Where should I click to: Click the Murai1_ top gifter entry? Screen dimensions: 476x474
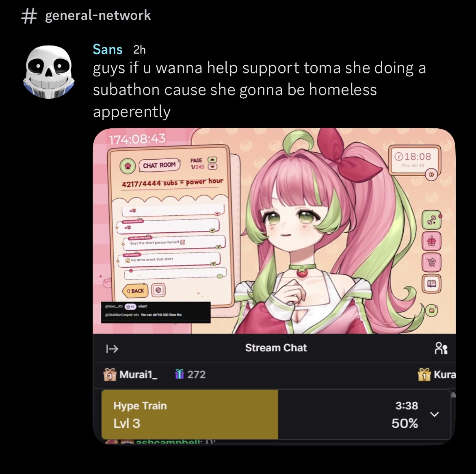click(x=130, y=374)
